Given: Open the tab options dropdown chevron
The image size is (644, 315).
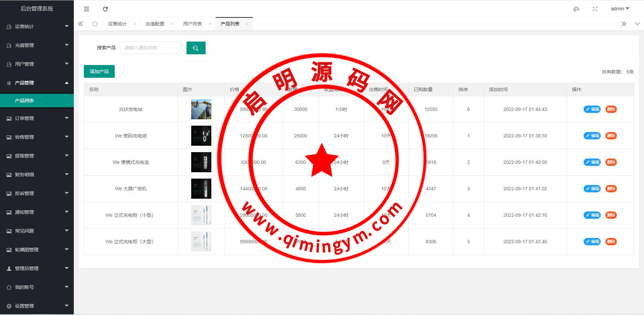Looking at the screenshot, I should coord(637,24).
